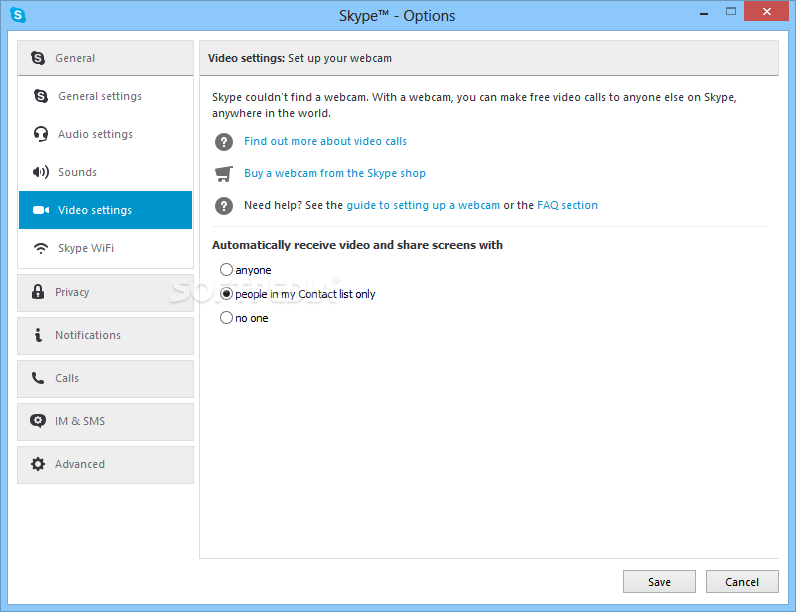Click the phone handset icon for Calls
This screenshot has height=612, width=796.
(x=38, y=378)
